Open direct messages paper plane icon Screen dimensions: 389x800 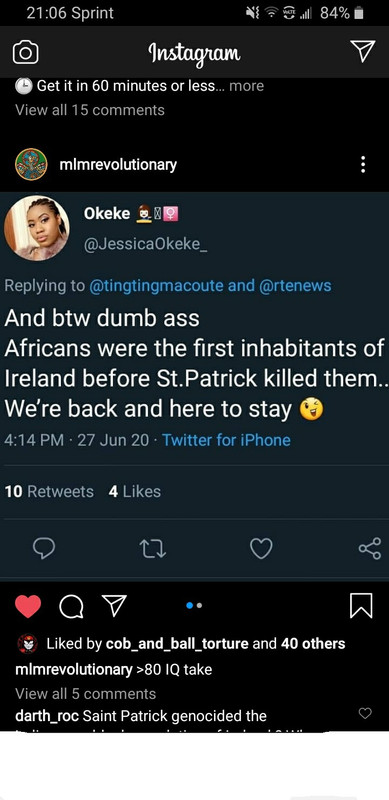coord(363,51)
